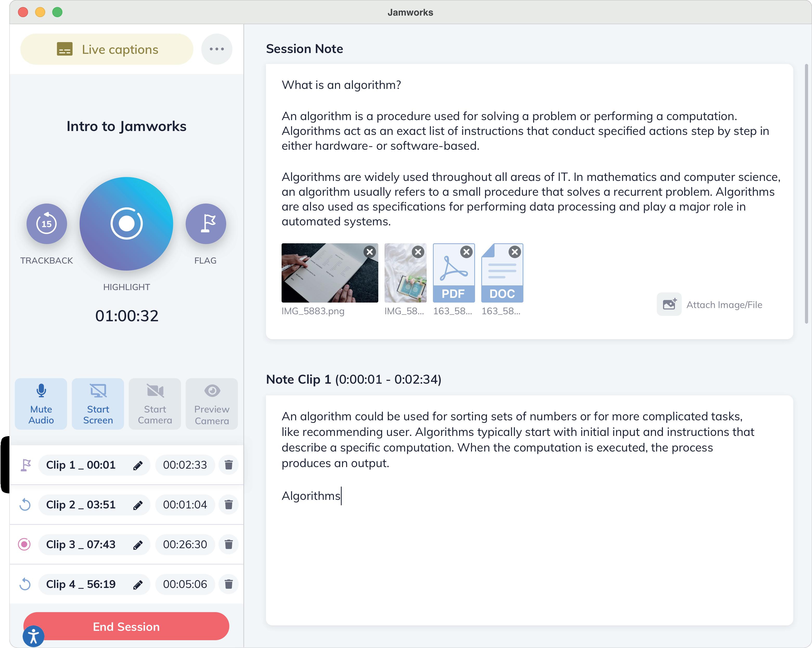Click End Session button
The height and width of the screenshot is (648, 812).
tap(127, 626)
